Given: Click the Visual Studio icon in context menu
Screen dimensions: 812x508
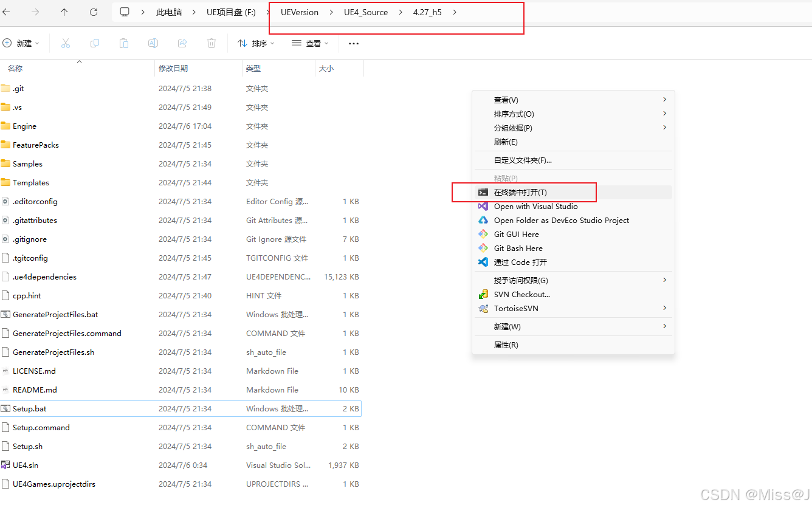Looking at the screenshot, I should click(x=483, y=206).
